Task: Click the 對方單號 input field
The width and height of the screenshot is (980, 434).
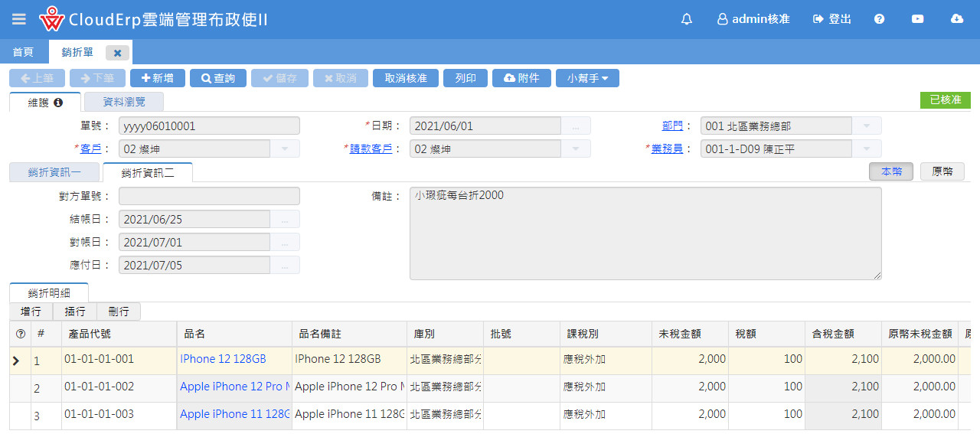Action: [x=209, y=196]
